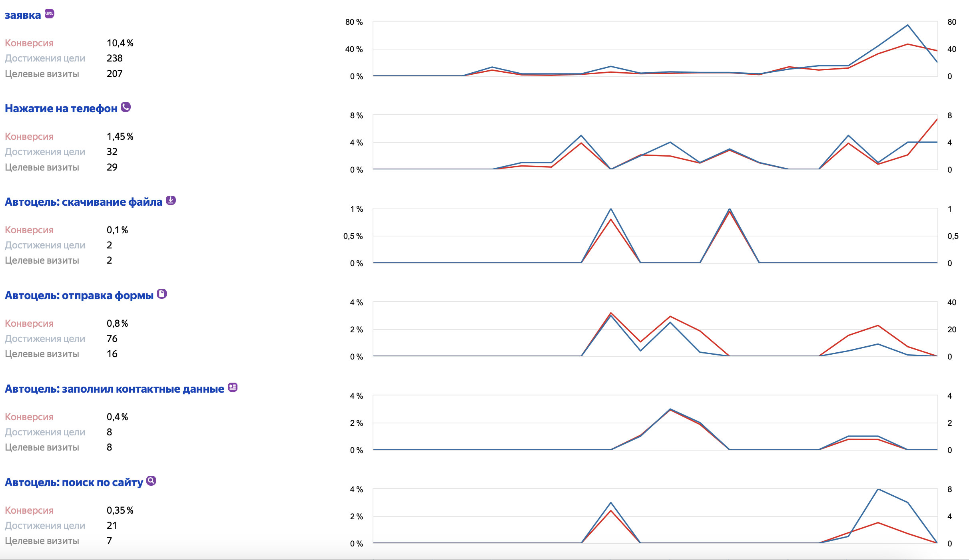Click the first peak in скачивание файла chart
Screen dimensions: 969x560
[611, 209]
